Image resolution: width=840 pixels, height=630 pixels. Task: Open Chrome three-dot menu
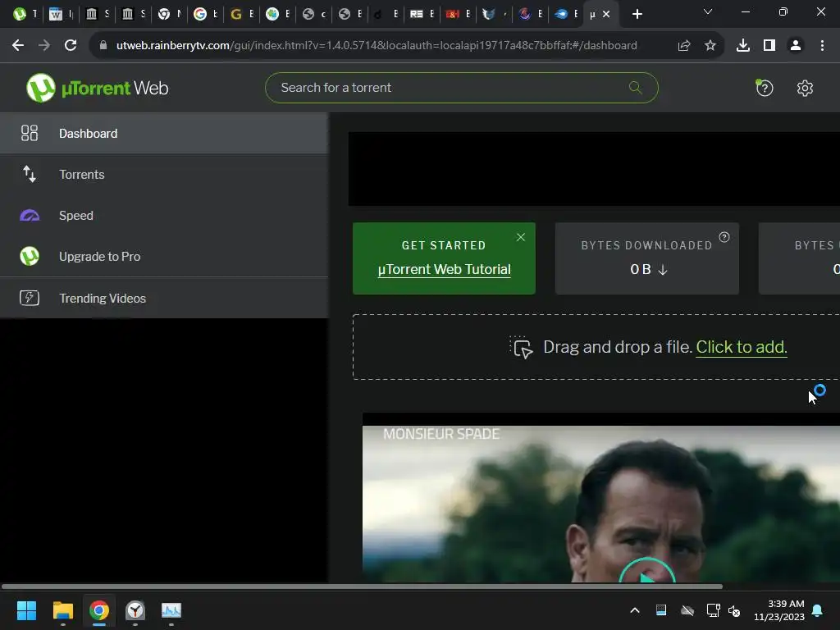coord(822,46)
